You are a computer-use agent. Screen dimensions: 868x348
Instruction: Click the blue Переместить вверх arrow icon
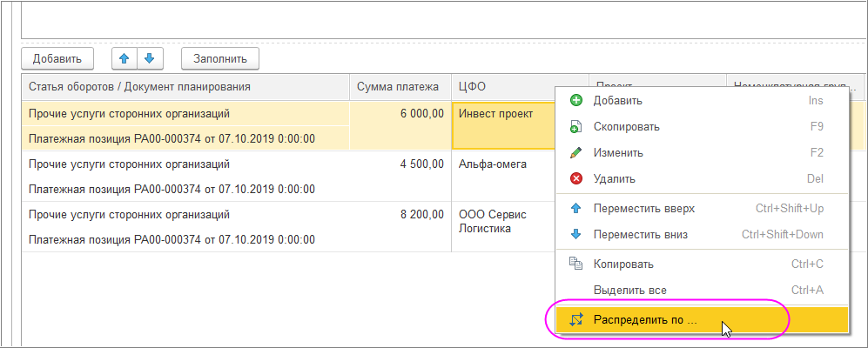click(x=575, y=209)
